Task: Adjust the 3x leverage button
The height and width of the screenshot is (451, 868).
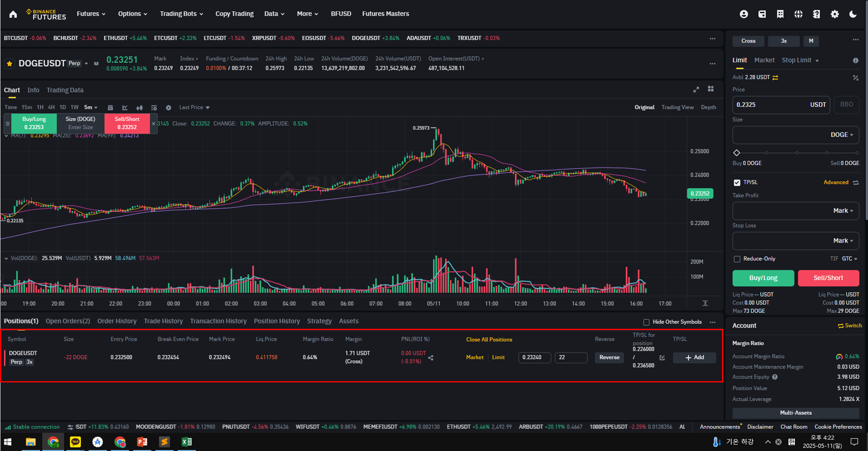Action: (x=784, y=41)
